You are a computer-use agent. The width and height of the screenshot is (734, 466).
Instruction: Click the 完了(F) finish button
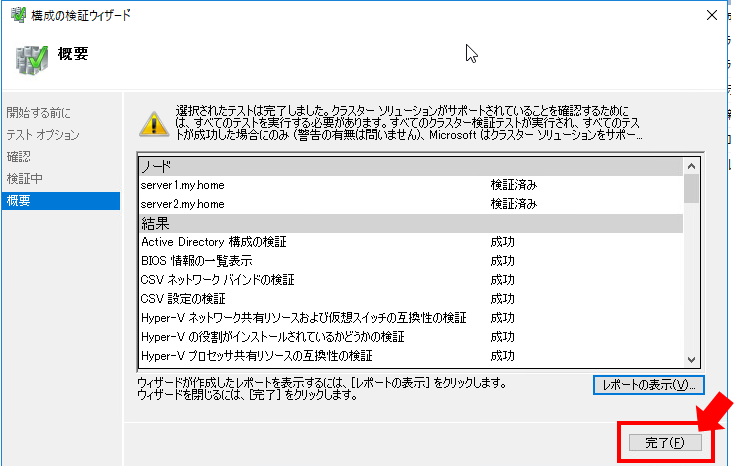665,443
